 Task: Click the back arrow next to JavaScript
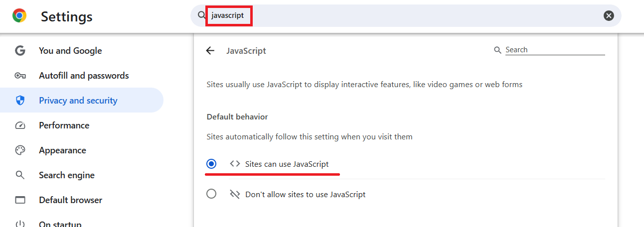coord(210,51)
